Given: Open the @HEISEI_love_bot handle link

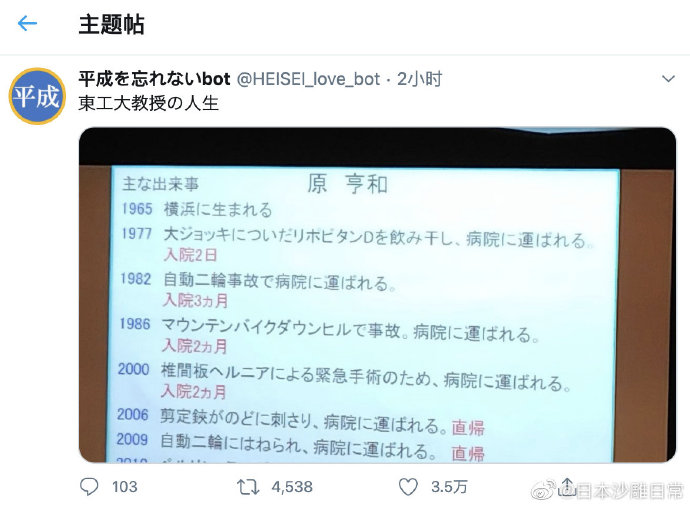Looking at the screenshot, I should click(x=308, y=79).
